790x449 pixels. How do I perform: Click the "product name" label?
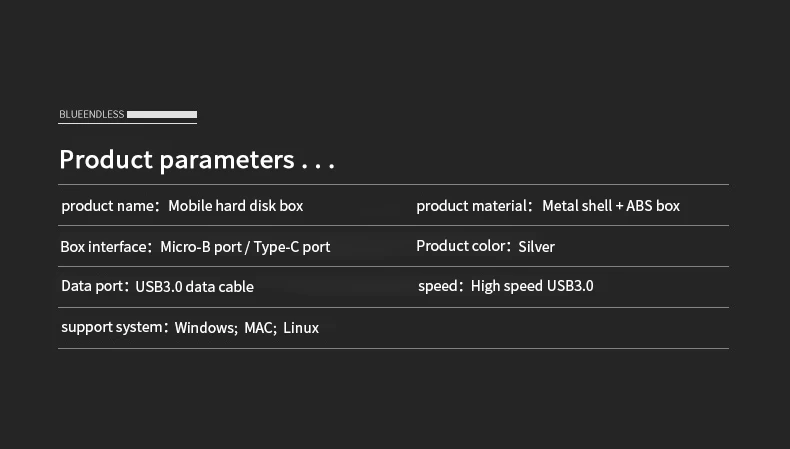pos(108,206)
